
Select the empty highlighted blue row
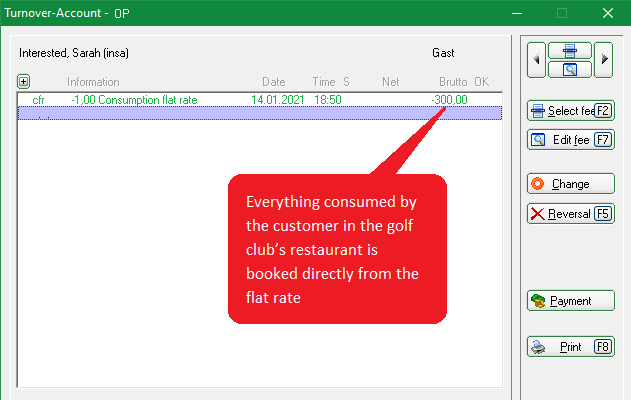click(260, 113)
